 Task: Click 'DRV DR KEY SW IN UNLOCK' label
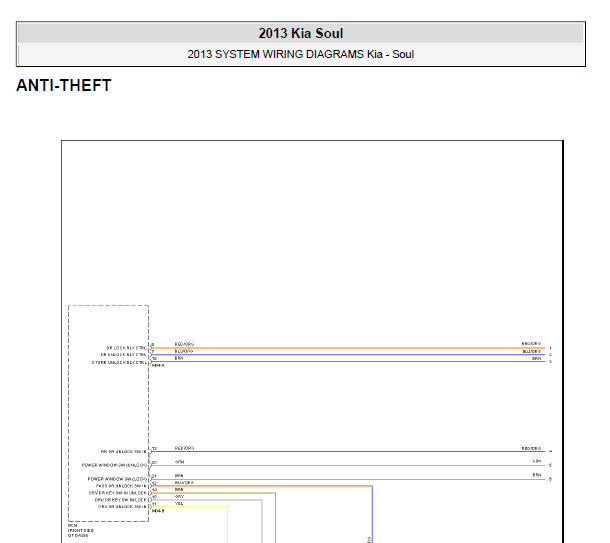[118, 493]
